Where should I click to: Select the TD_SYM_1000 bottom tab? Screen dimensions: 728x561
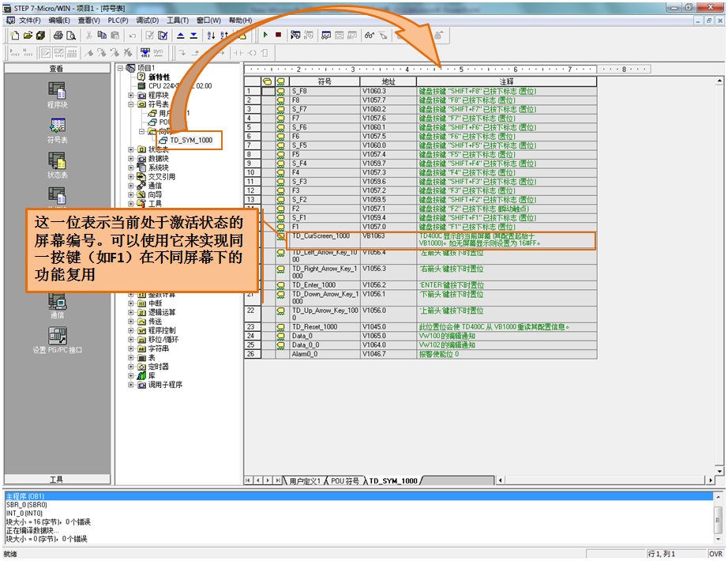pyautogui.click(x=393, y=481)
